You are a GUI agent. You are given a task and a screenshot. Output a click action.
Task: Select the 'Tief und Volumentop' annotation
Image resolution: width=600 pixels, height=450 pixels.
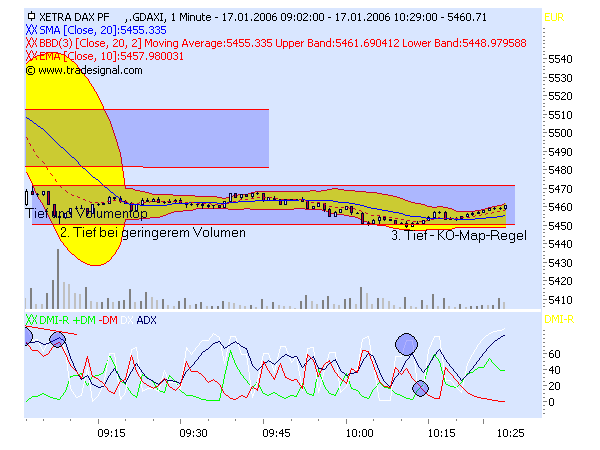pyautogui.click(x=86, y=213)
